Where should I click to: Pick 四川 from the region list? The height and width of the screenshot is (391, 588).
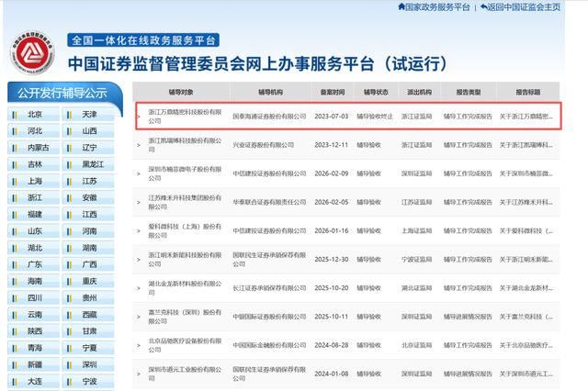[x=33, y=298]
